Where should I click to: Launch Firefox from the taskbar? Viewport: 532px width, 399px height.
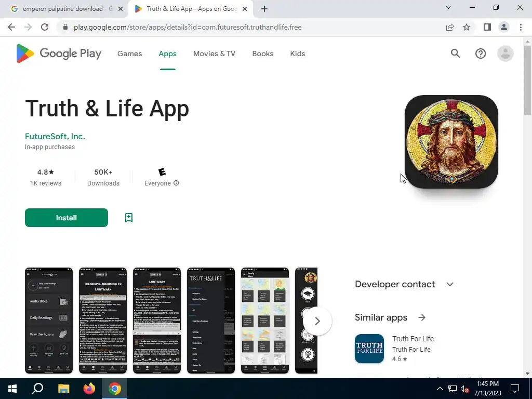coord(89,389)
